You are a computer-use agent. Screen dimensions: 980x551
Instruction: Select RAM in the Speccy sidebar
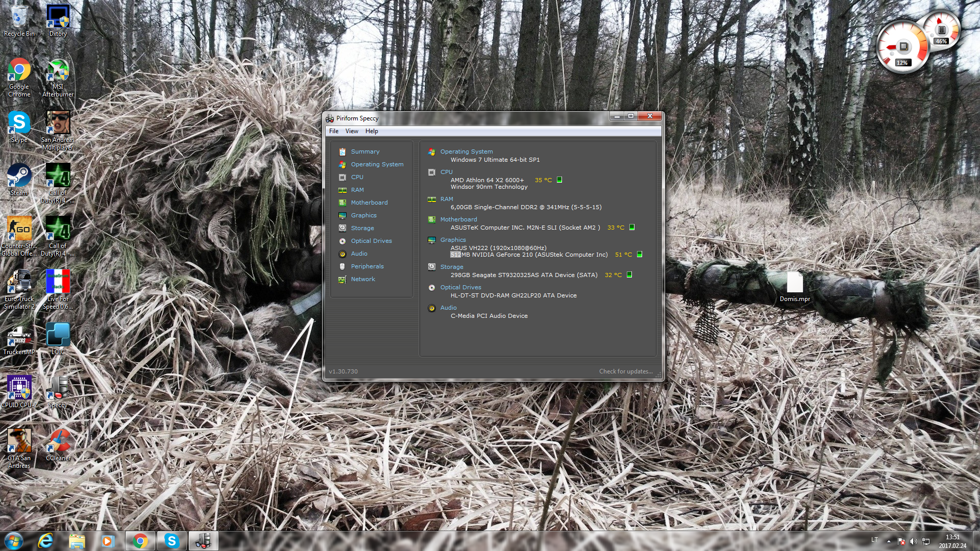[357, 190]
